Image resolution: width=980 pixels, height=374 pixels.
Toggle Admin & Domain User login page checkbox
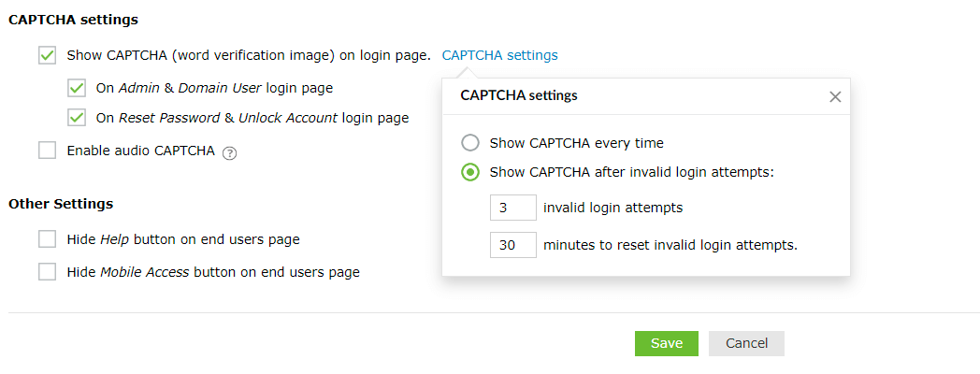77,89
